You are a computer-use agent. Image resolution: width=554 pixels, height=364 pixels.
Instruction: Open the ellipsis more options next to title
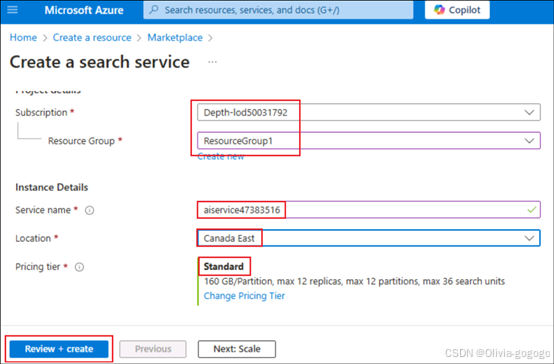point(212,62)
